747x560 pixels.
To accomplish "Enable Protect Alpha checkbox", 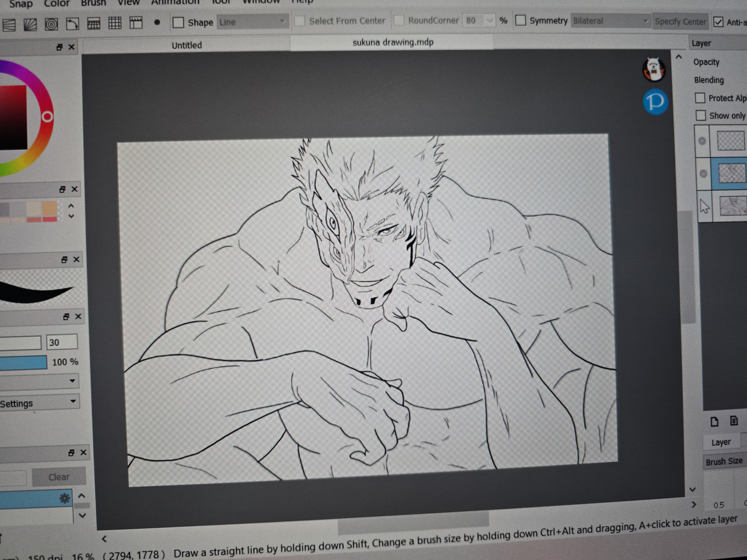I will click(700, 98).
